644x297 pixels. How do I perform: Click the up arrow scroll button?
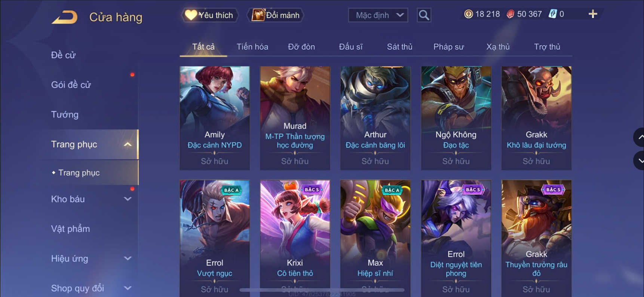click(x=640, y=137)
